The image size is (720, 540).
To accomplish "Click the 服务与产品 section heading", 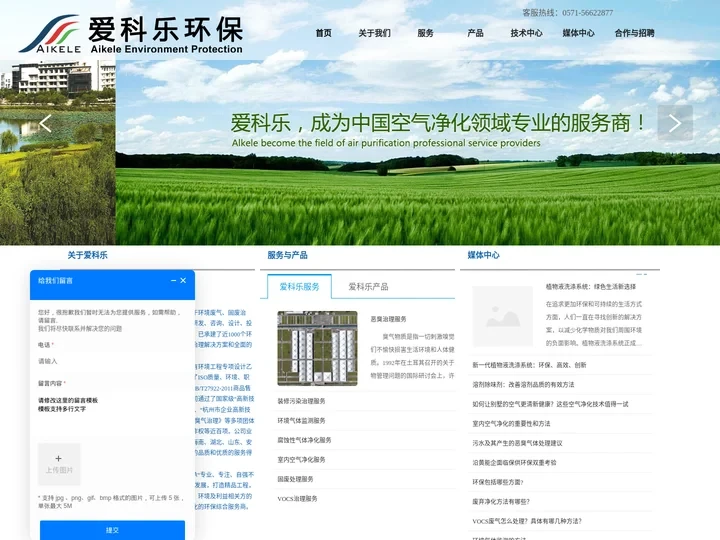I will [287, 255].
